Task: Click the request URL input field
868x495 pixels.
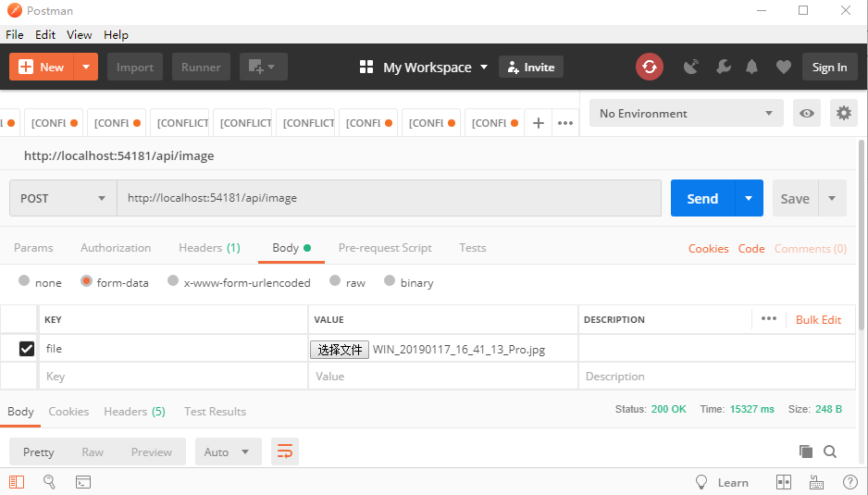Action: (390, 198)
